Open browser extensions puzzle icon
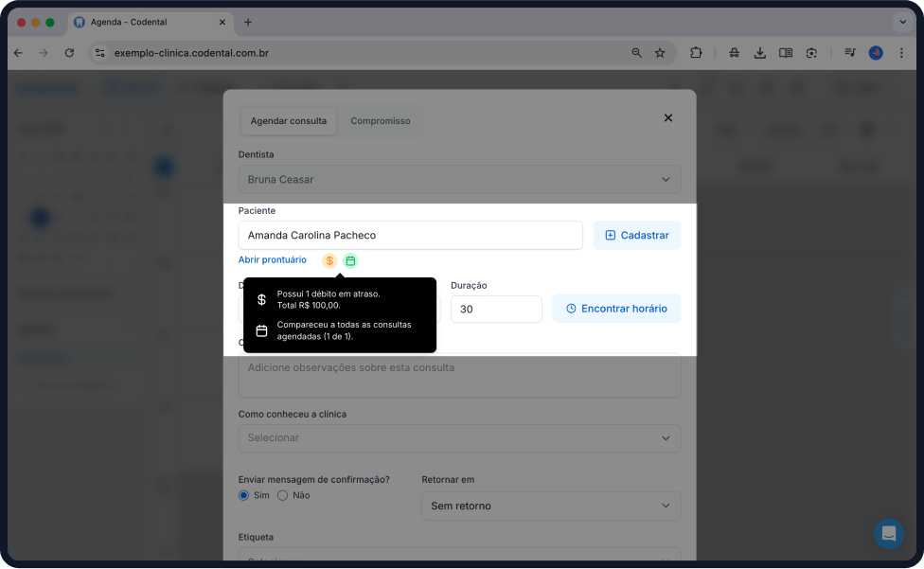The height and width of the screenshot is (569, 924). pos(697,53)
